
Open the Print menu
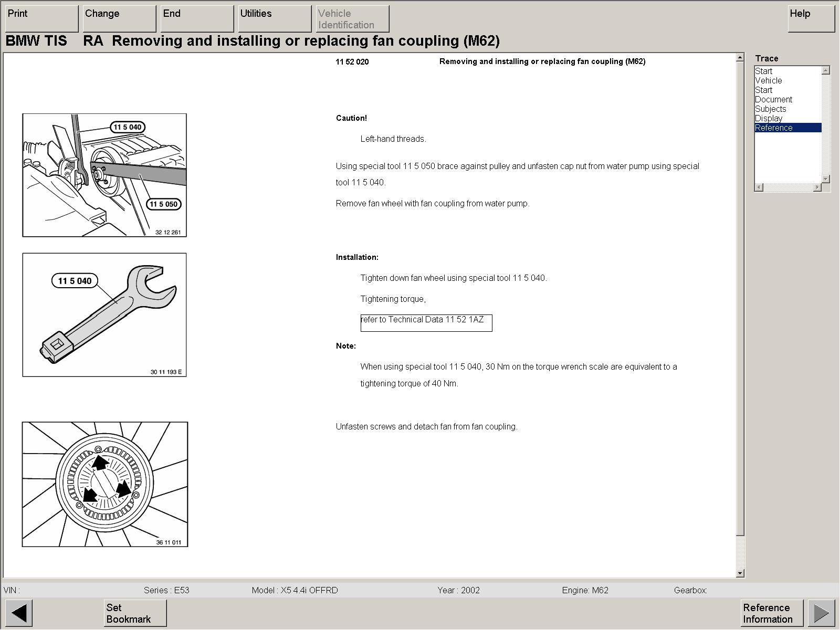[41, 18]
